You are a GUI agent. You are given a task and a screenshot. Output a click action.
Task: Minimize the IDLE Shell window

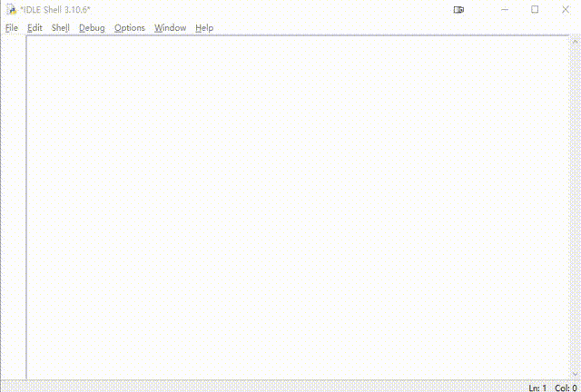505,10
